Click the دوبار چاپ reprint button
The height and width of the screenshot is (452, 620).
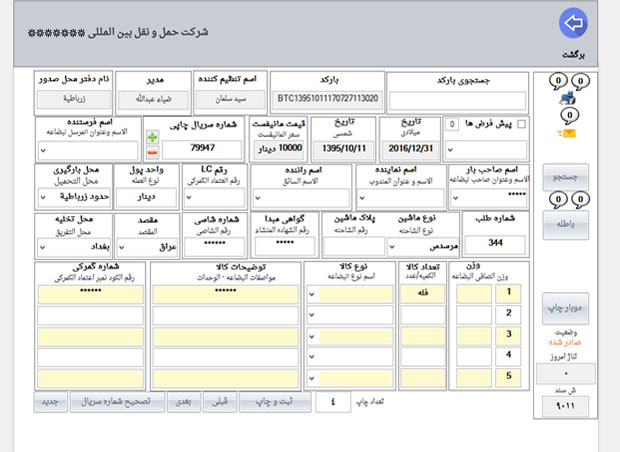click(565, 308)
